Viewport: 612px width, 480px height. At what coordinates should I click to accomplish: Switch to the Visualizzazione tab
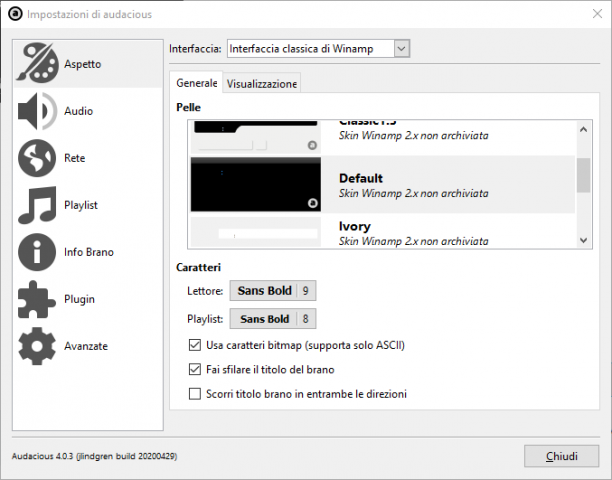coord(262,84)
